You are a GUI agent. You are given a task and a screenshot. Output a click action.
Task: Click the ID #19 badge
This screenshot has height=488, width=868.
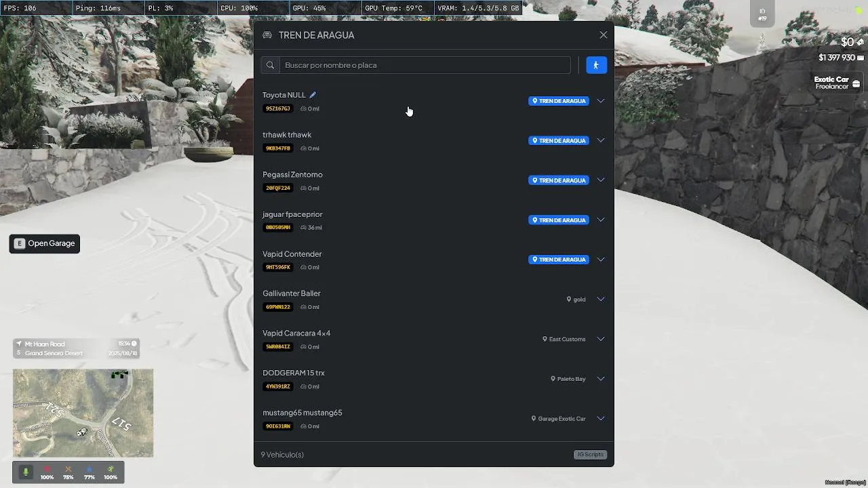pos(762,14)
